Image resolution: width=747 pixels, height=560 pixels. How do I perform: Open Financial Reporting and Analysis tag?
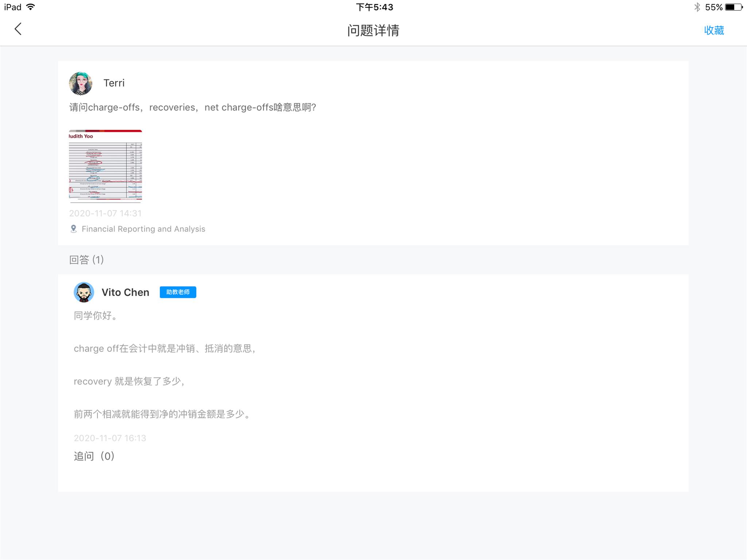(143, 229)
